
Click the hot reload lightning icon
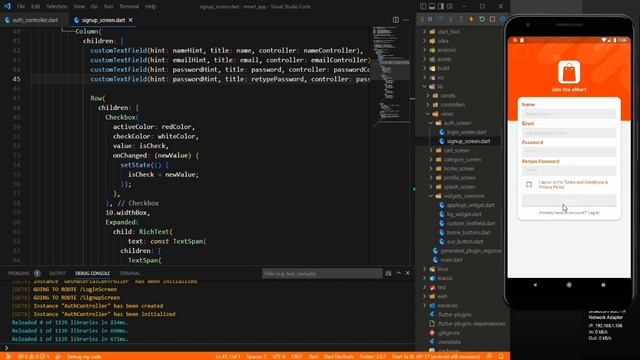click(x=471, y=19)
